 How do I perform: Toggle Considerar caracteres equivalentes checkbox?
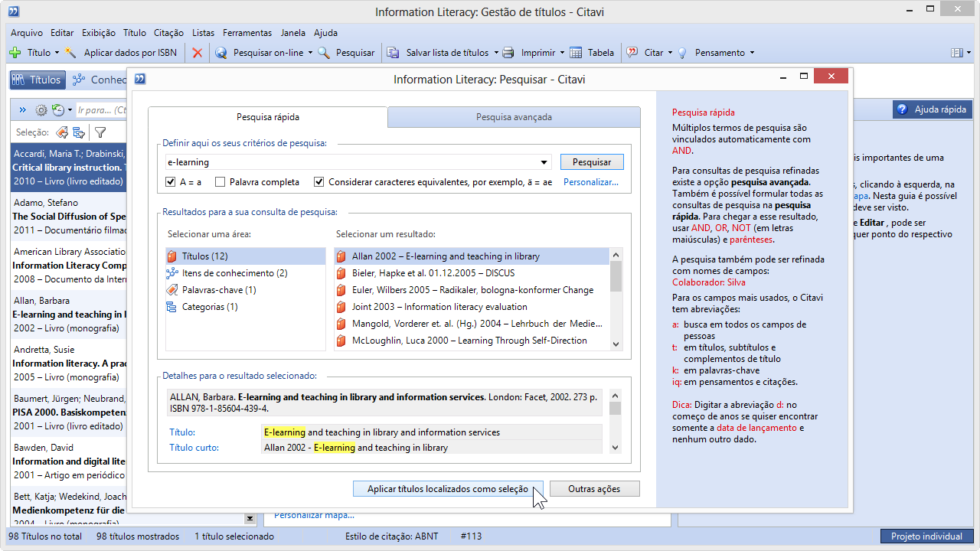point(319,182)
